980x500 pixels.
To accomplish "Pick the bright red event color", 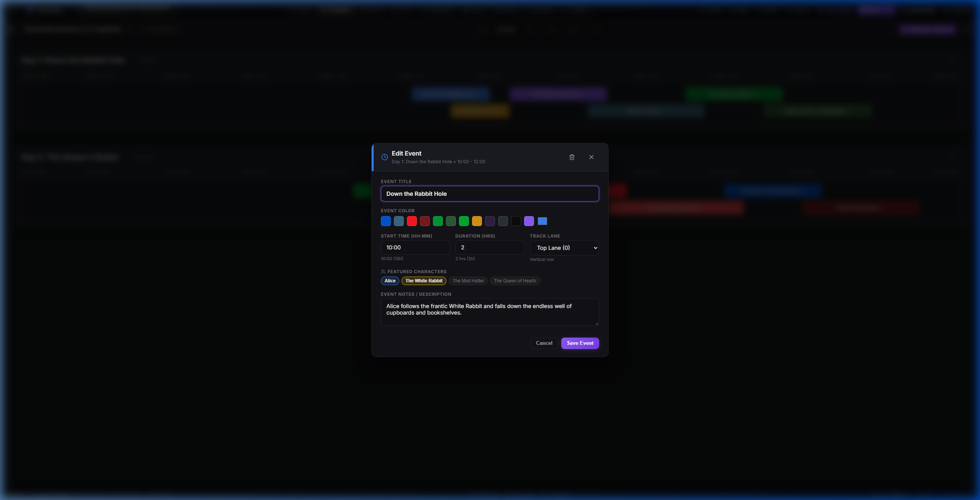I will (x=412, y=221).
